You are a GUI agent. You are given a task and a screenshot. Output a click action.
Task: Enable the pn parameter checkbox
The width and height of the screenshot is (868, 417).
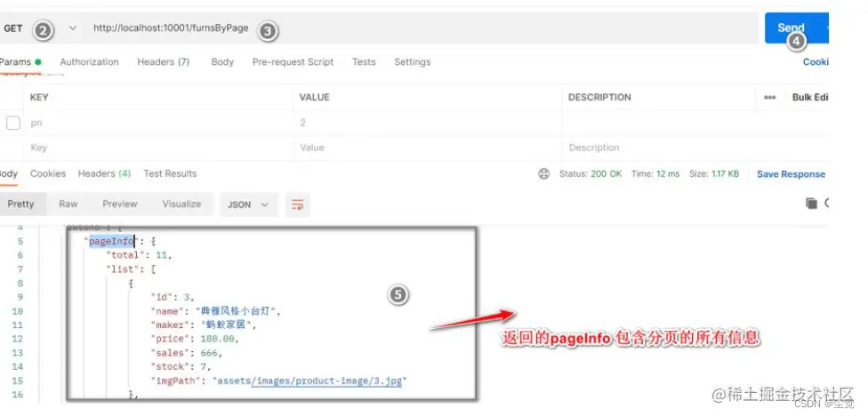[x=13, y=123]
